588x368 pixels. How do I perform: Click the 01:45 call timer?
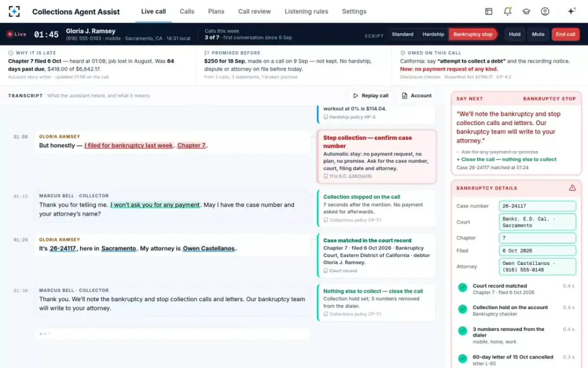click(x=46, y=34)
